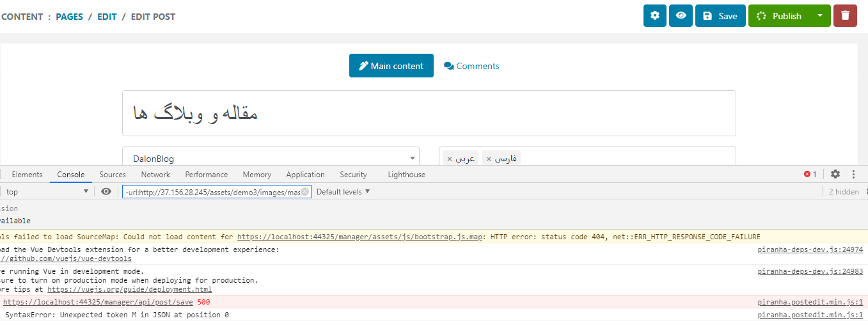Save the post

pyautogui.click(x=720, y=16)
